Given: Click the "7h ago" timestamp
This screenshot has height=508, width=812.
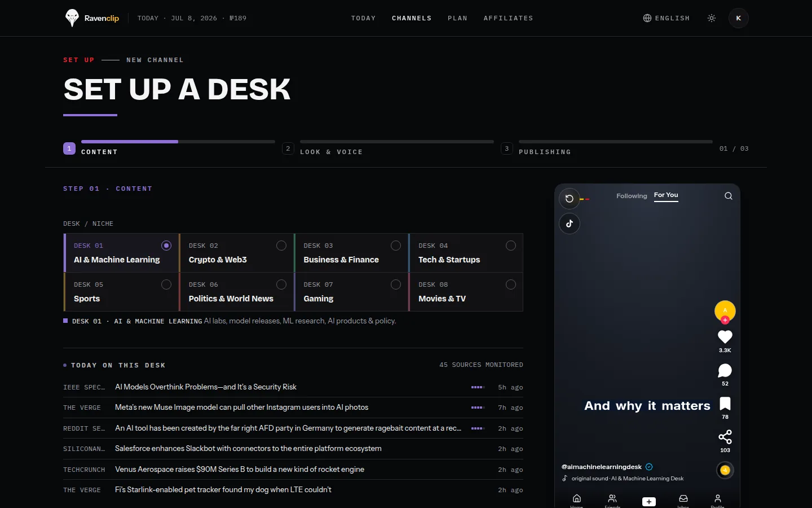Looking at the screenshot, I should point(510,408).
